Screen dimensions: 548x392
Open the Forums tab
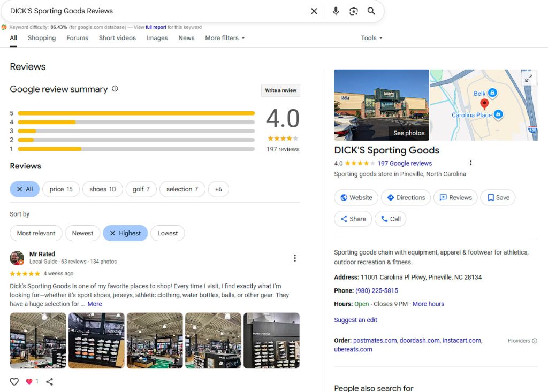point(77,38)
